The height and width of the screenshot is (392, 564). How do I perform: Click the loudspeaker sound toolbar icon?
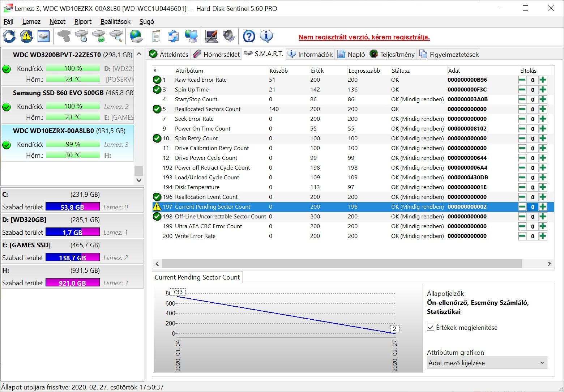coord(228,36)
